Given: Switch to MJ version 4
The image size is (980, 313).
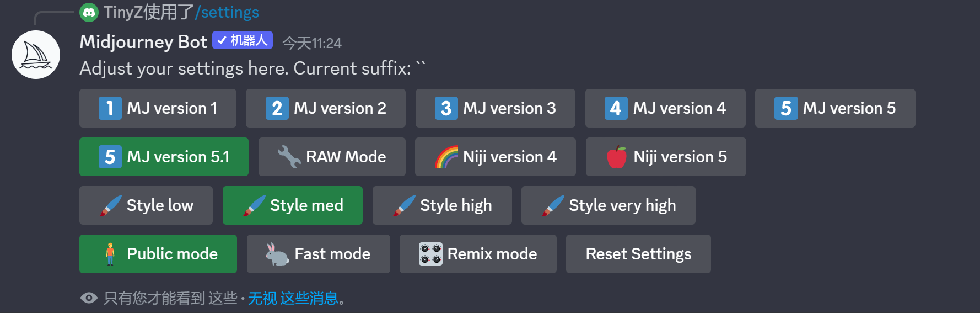Looking at the screenshot, I should pyautogui.click(x=665, y=108).
